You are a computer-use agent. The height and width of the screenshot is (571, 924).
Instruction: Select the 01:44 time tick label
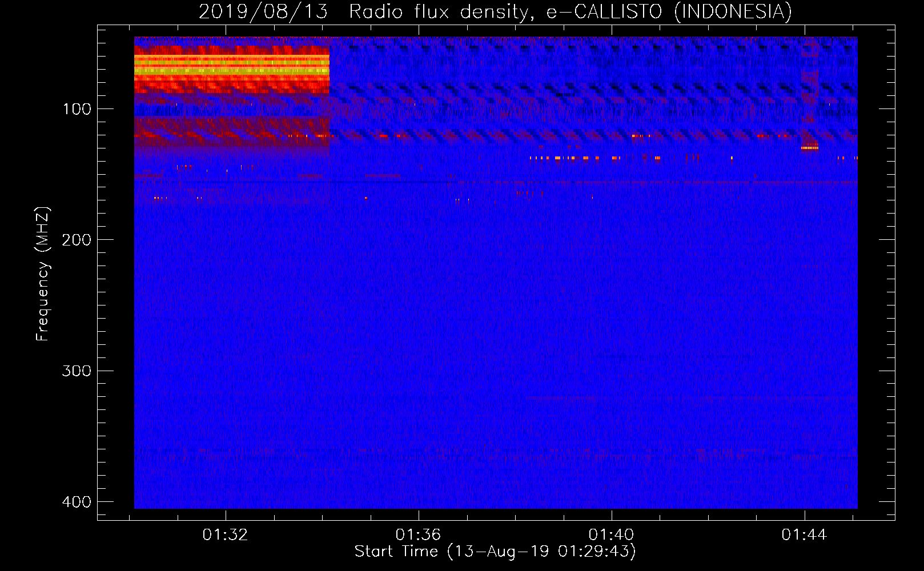click(804, 534)
